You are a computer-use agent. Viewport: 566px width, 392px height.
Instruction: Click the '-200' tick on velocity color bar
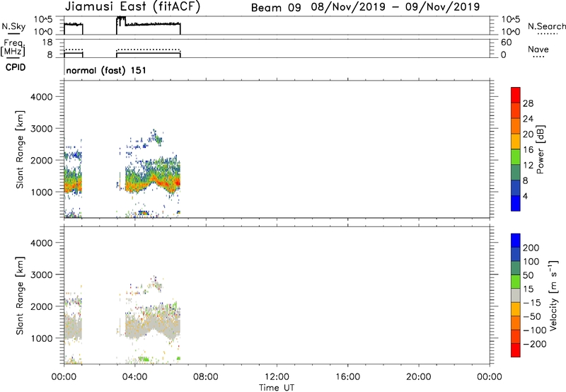[x=533, y=344]
